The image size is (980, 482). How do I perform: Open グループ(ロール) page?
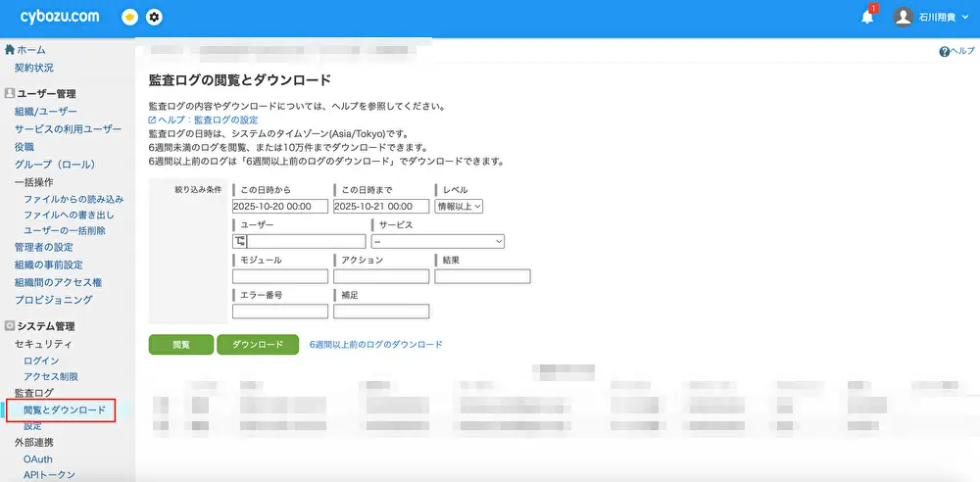[x=55, y=165]
